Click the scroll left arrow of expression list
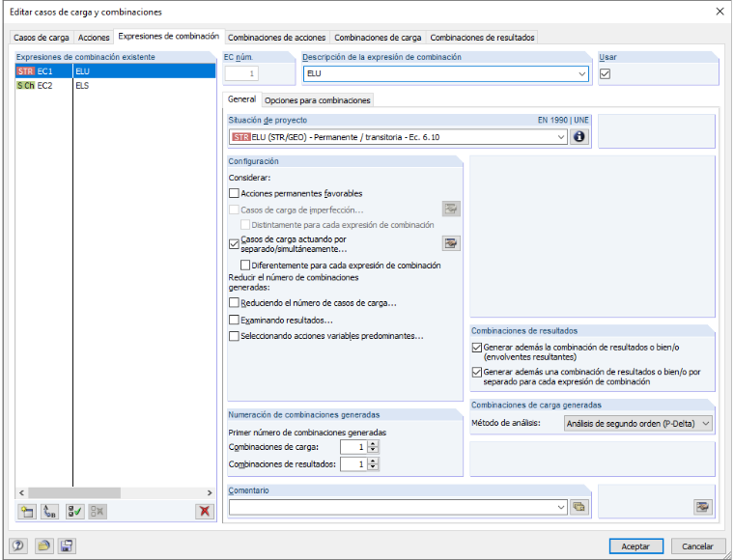The image size is (734, 560). pos(21,492)
